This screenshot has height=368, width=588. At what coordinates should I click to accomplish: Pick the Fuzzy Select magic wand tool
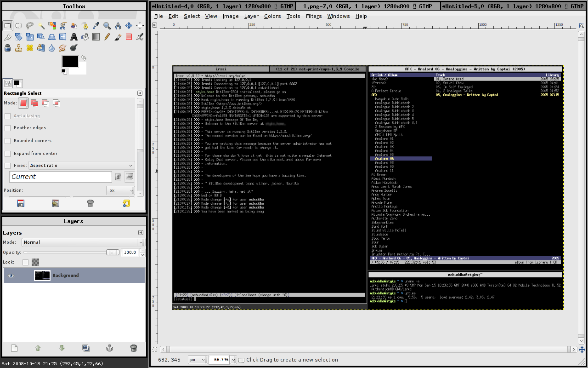41,26
